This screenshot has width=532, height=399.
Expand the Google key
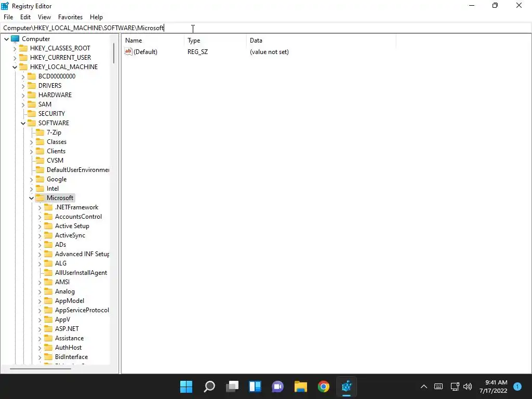pyautogui.click(x=31, y=179)
